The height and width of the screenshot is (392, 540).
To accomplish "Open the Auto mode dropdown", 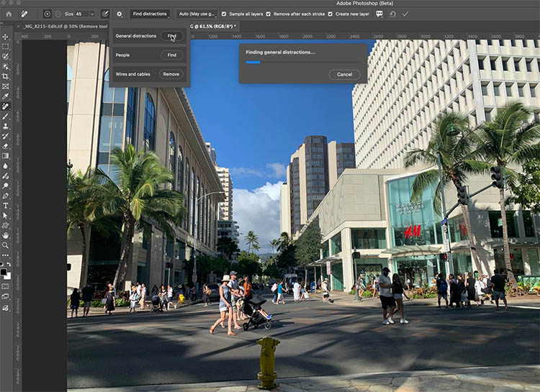I will [x=197, y=14].
